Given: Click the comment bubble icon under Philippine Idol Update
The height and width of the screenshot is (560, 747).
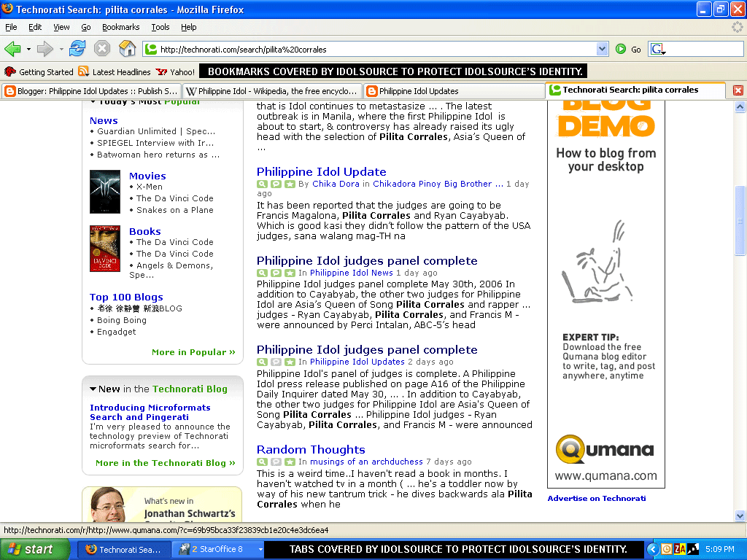Looking at the screenshot, I should (276, 184).
